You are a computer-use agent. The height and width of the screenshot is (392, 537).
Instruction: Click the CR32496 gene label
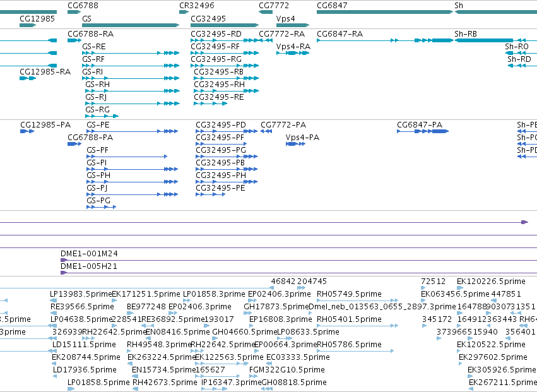click(197, 6)
